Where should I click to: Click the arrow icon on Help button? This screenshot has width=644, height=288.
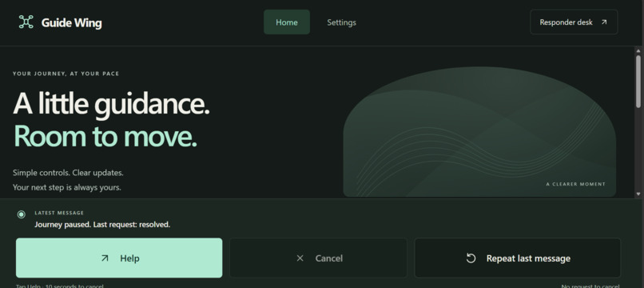coord(105,258)
